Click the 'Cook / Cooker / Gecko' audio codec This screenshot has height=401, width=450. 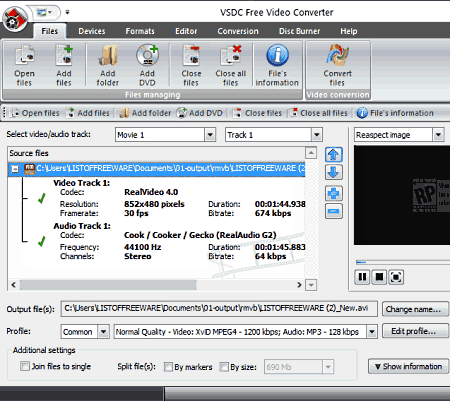point(200,235)
